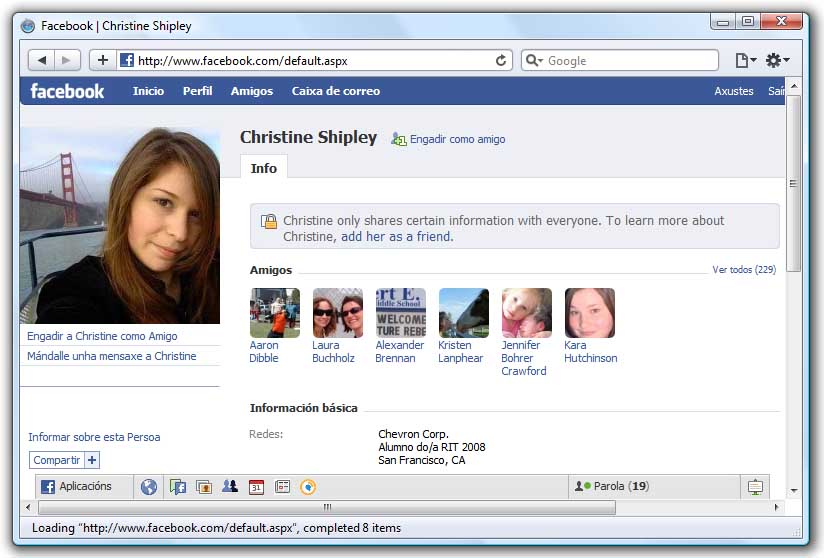Reload the page with the refresh icon
824x558 pixels.
pos(501,60)
